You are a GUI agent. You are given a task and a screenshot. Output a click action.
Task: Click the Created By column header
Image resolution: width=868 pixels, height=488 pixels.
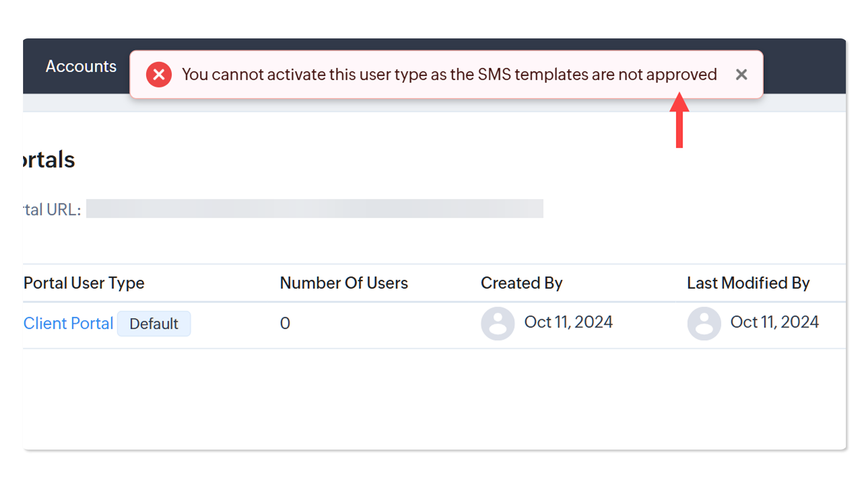pyautogui.click(x=522, y=283)
